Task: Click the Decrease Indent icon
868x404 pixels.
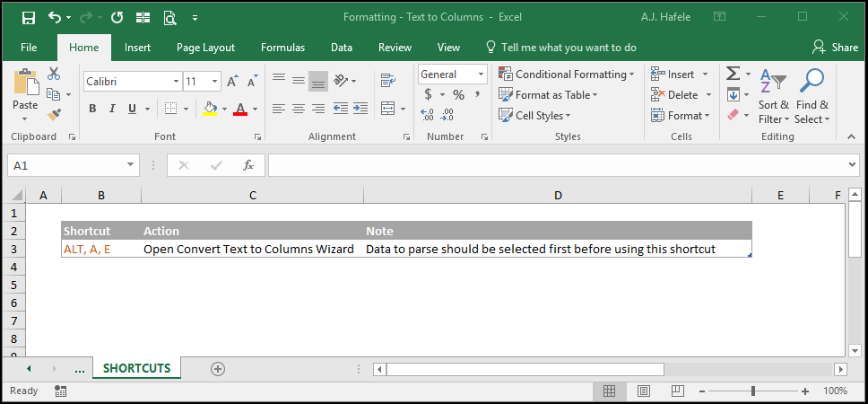Action: pyautogui.click(x=341, y=108)
